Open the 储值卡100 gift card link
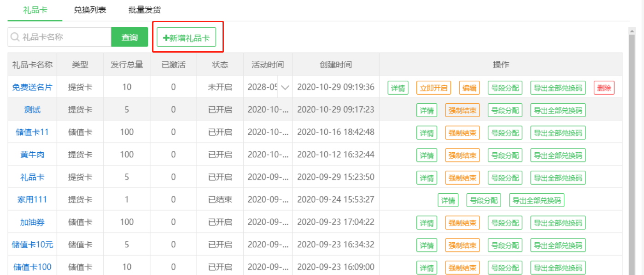Viewport: 644px width, 275px height. point(32,267)
